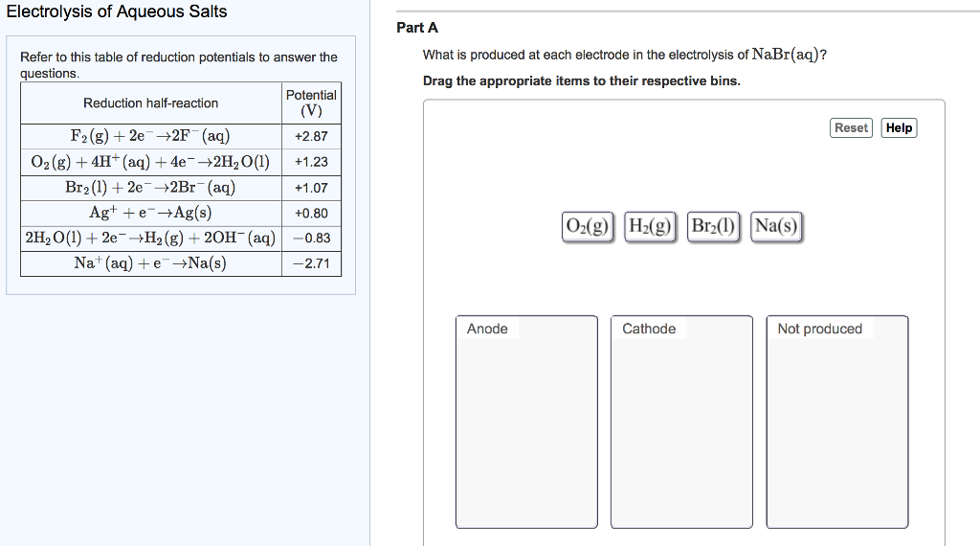Select the F2 reduction half-reaction row
This screenshot has width=980, height=546.
(x=151, y=136)
